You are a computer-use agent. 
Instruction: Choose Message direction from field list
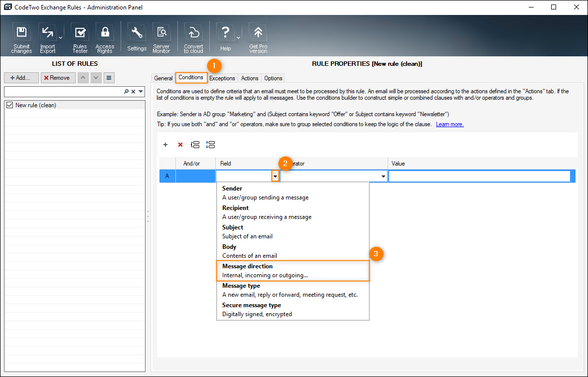tap(293, 270)
